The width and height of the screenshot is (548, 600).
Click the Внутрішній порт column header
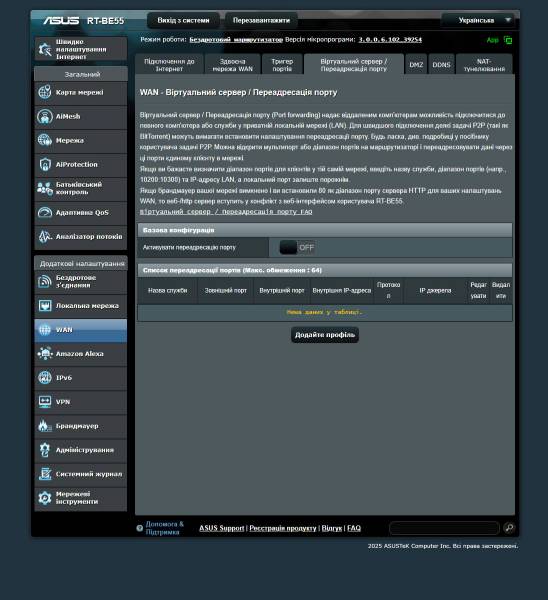pos(282,290)
